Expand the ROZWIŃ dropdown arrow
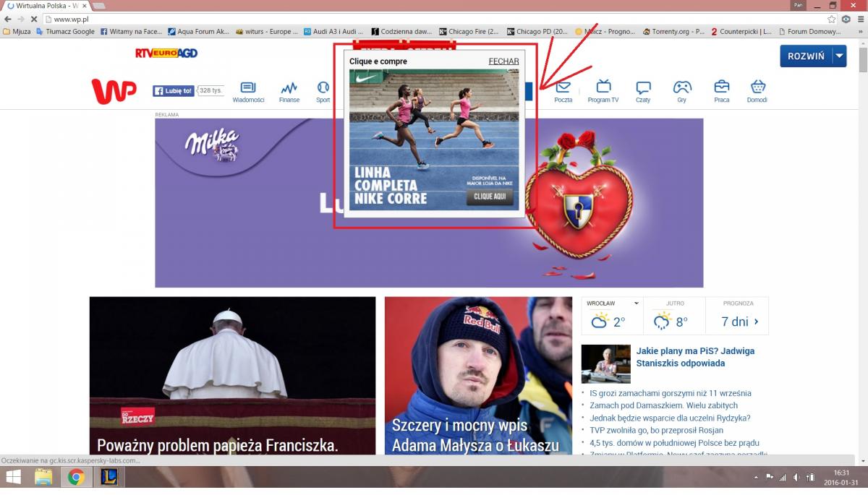Viewport: 868px width, 495px height. click(838, 56)
